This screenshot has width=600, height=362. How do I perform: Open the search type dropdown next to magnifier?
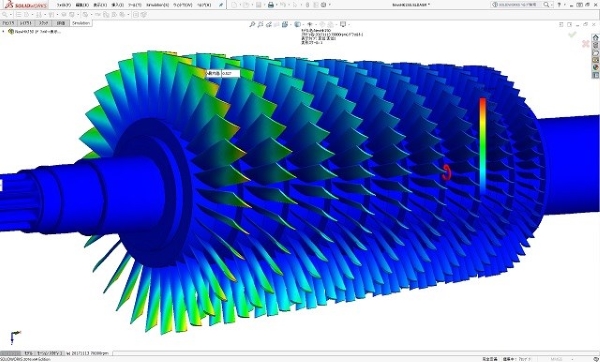(552, 5)
